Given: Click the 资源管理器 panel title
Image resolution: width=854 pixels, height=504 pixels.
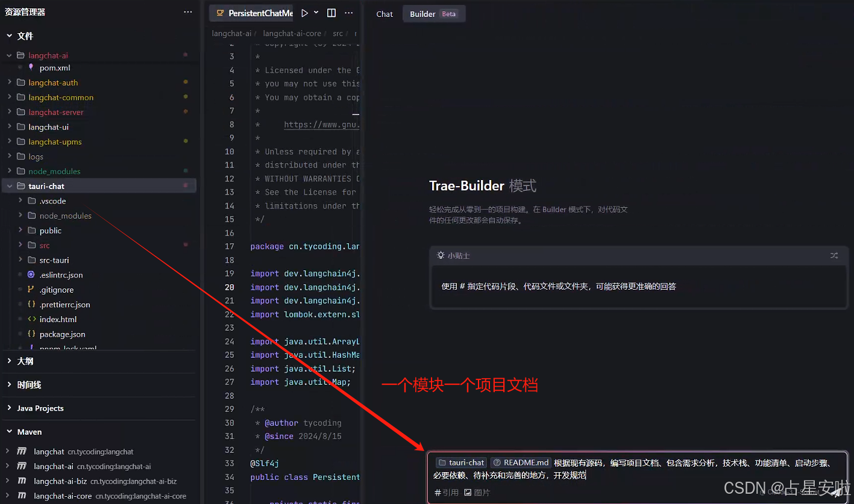Looking at the screenshot, I should (x=25, y=12).
